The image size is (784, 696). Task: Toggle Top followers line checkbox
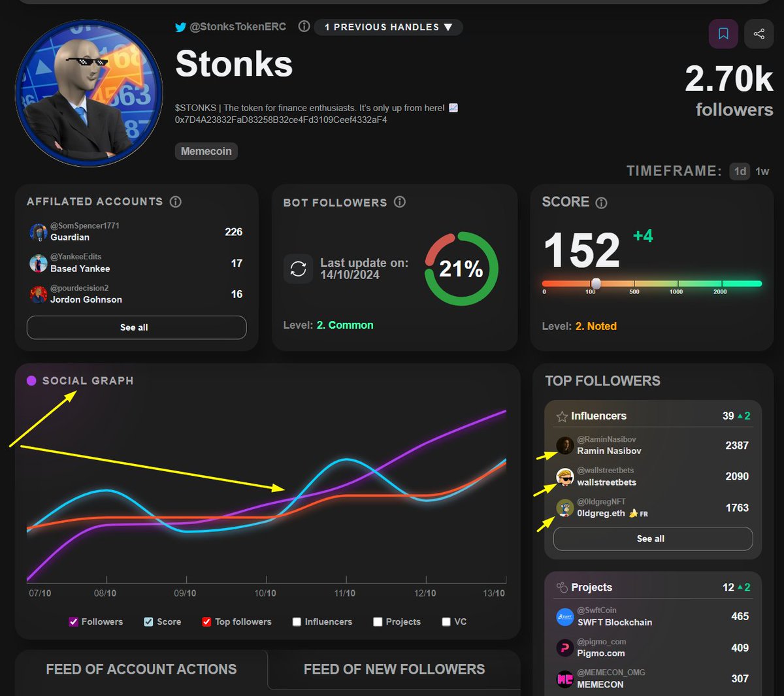click(206, 621)
